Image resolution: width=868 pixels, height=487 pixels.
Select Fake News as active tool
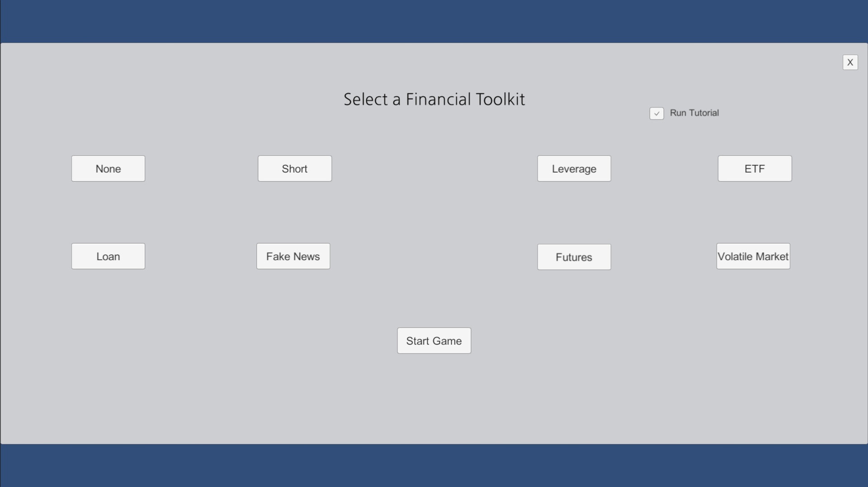(x=292, y=256)
